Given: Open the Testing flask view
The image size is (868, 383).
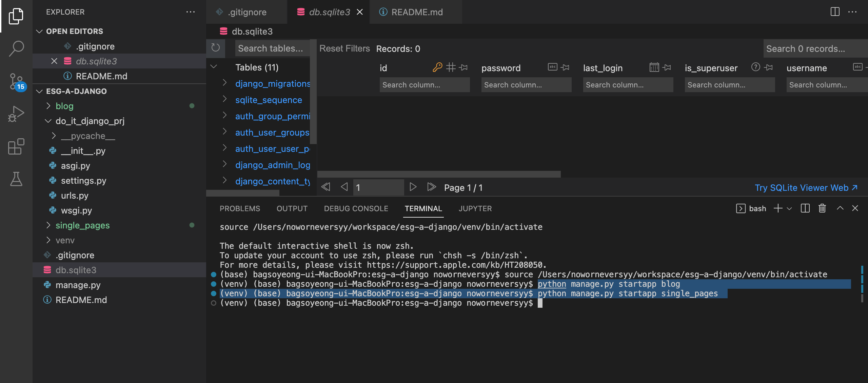Looking at the screenshot, I should pos(16,179).
